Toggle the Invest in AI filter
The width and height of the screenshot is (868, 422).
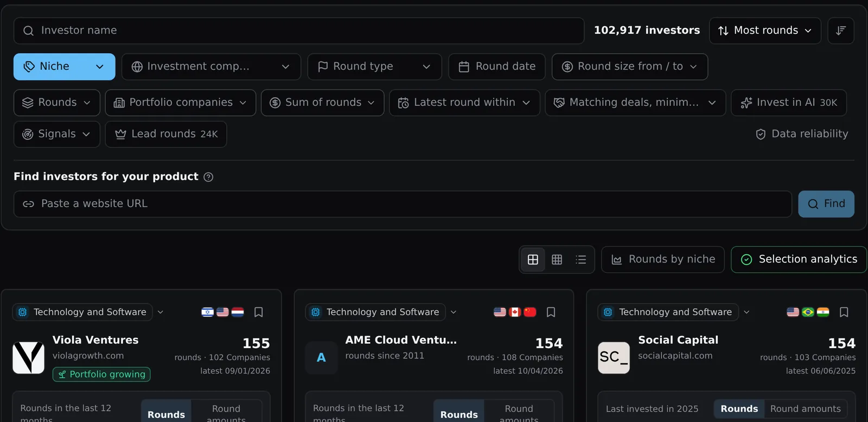click(x=789, y=103)
